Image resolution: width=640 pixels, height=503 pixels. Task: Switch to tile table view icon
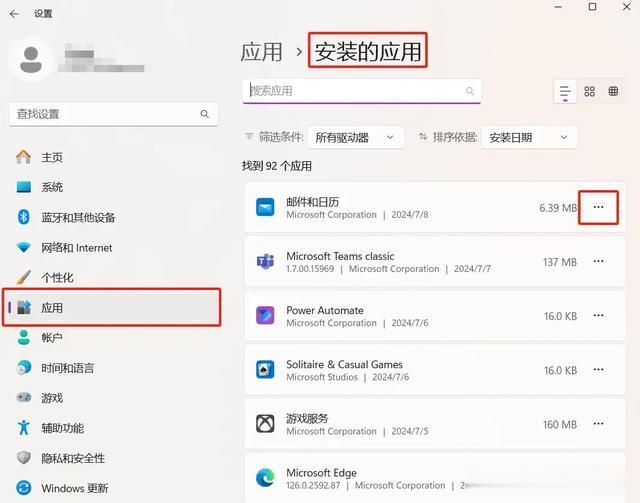point(613,91)
